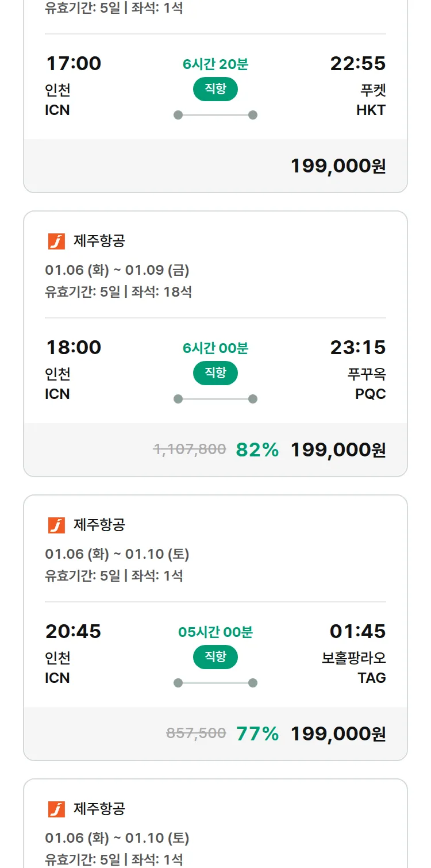The width and height of the screenshot is (431, 868).
Task: Open the 18:00 Incheon departure flight
Action: click(x=74, y=347)
